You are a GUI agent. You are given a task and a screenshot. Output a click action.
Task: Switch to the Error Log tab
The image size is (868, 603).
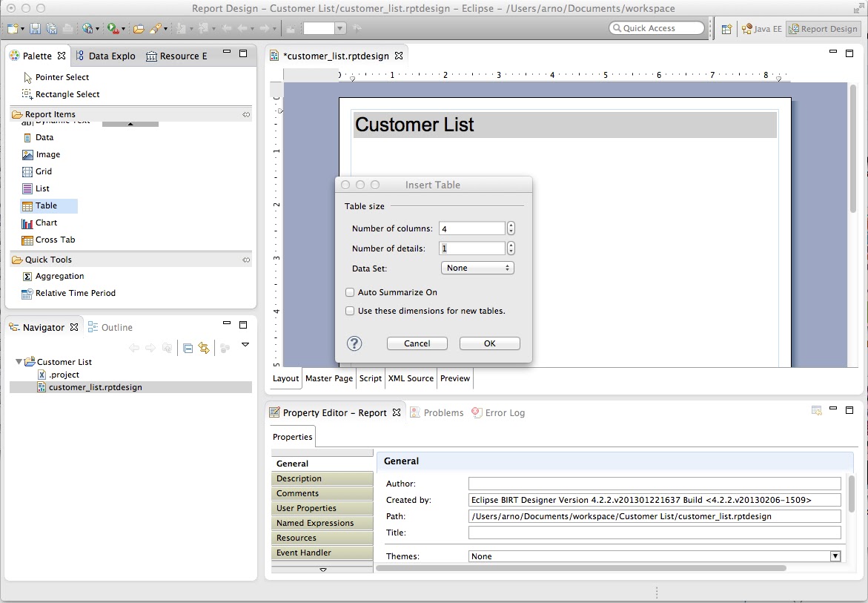498,412
